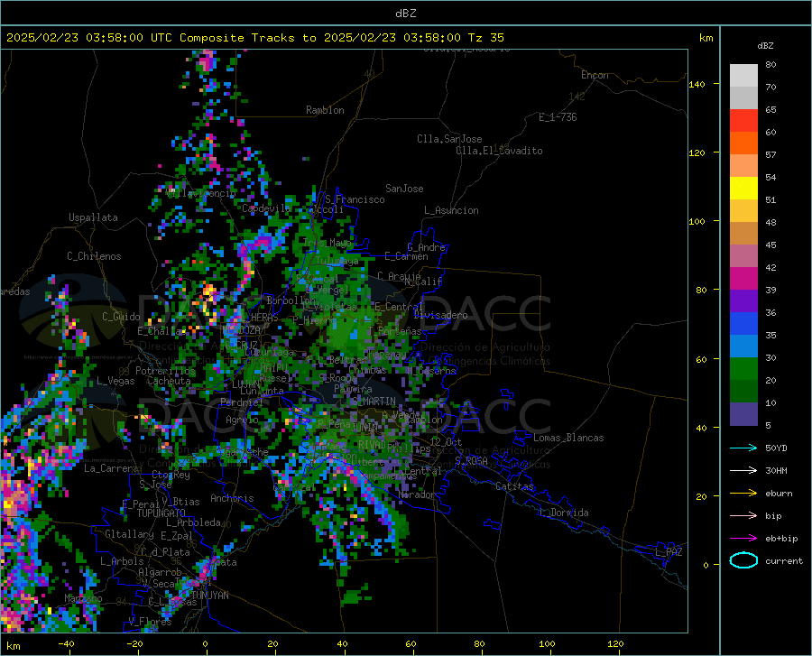The image size is (812, 656).
Task: Click the 'Tz 35' text in the header
Action: (x=485, y=38)
